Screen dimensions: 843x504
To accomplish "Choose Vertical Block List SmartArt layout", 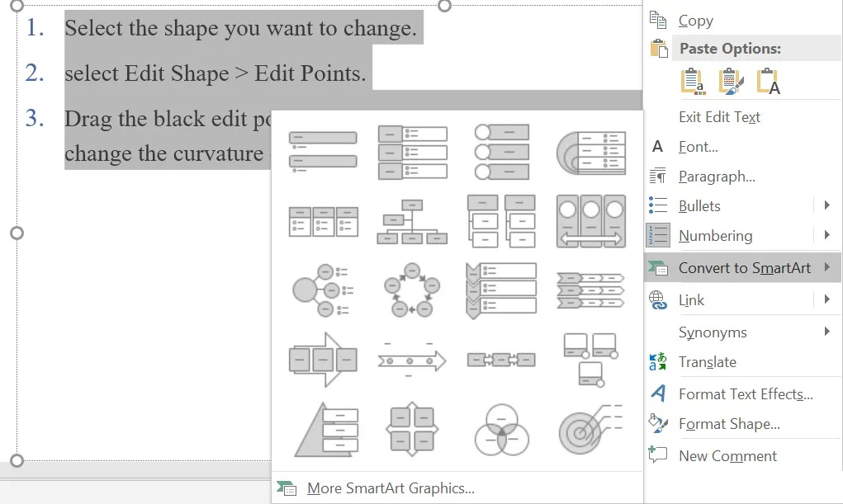I will 412,152.
